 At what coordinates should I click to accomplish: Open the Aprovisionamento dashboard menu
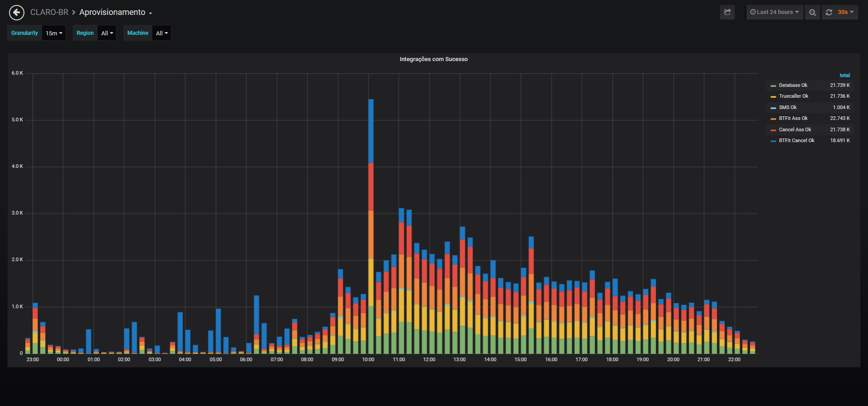pos(116,12)
